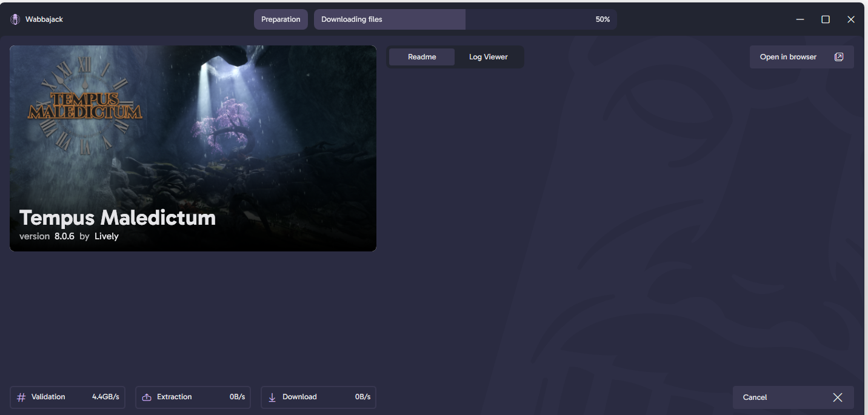The height and width of the screenshot is (415, 868).
Task: Click the Downloading files progress bar
Action: (466, 19)
